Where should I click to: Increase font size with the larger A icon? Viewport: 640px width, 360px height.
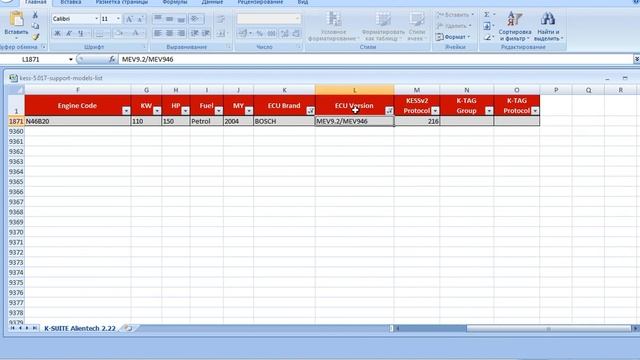[129, 19]
